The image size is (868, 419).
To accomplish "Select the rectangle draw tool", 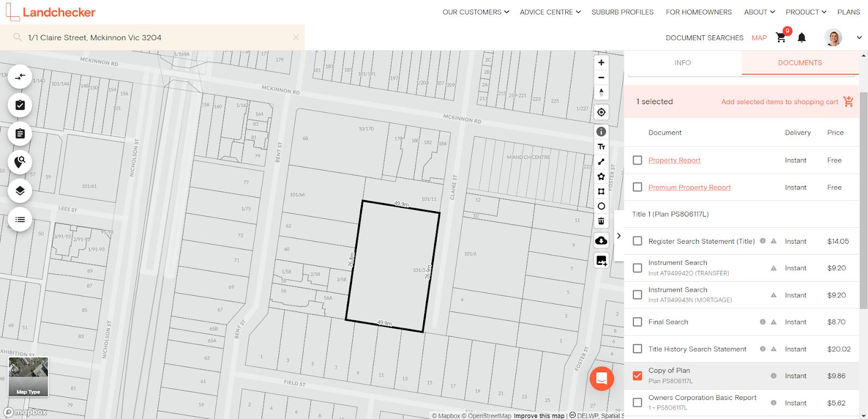I will pyautogui.click(x=601, y=191).
